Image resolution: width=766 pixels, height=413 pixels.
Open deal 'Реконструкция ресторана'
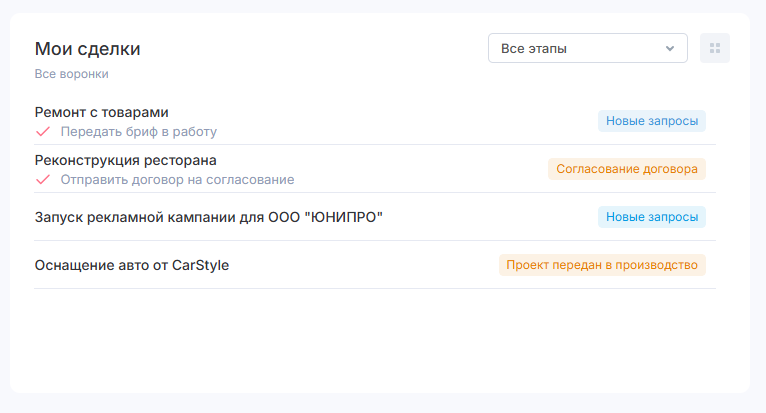[x=125, y=160]
